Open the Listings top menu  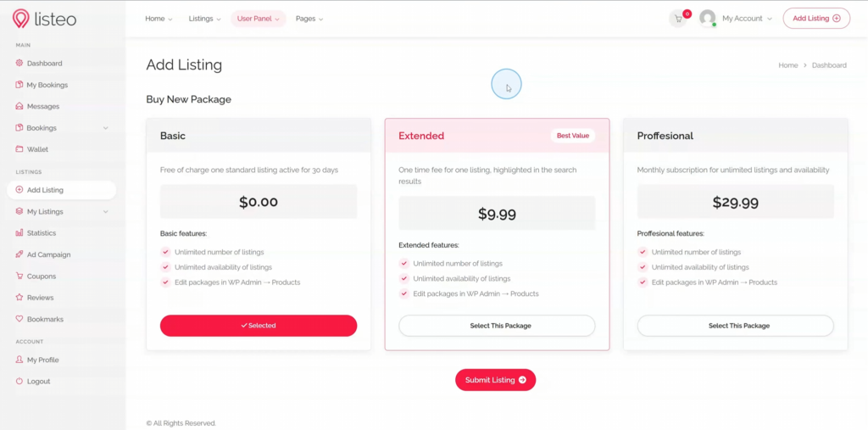(204, 19)
